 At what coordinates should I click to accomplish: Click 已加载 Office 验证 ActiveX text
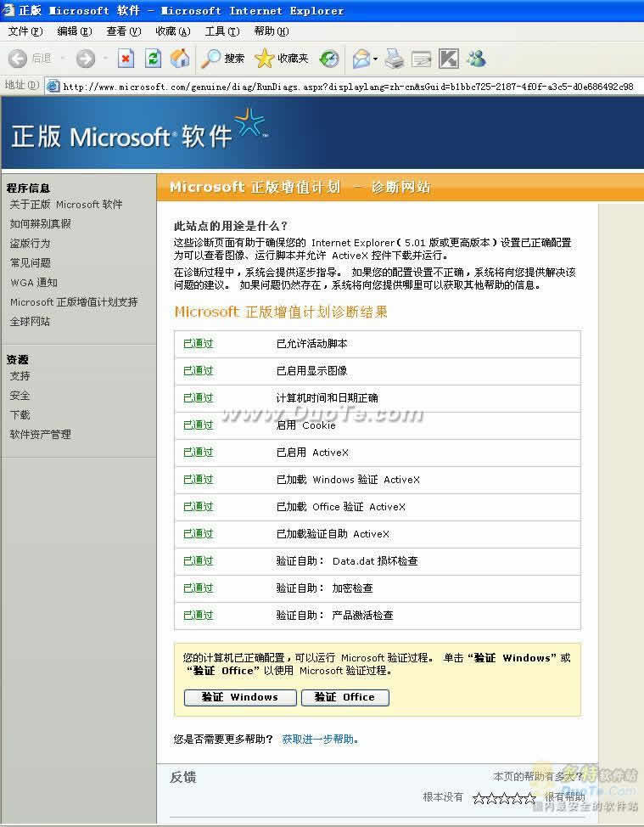click(341, 506)
